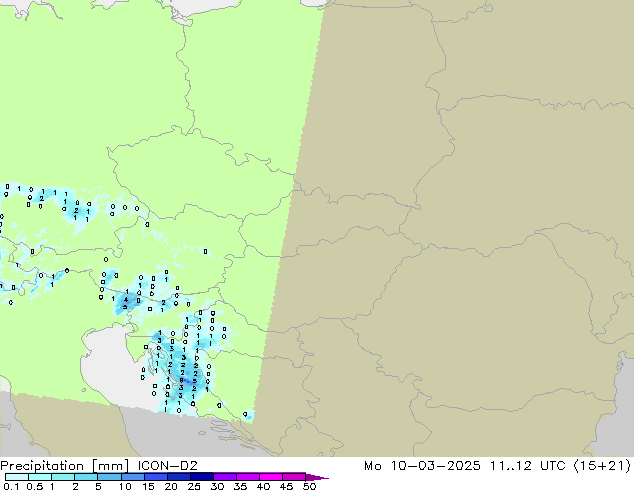Select the legend swatch between 0.5 and 1
Screen dimensions: 634x490
point(40,477)
